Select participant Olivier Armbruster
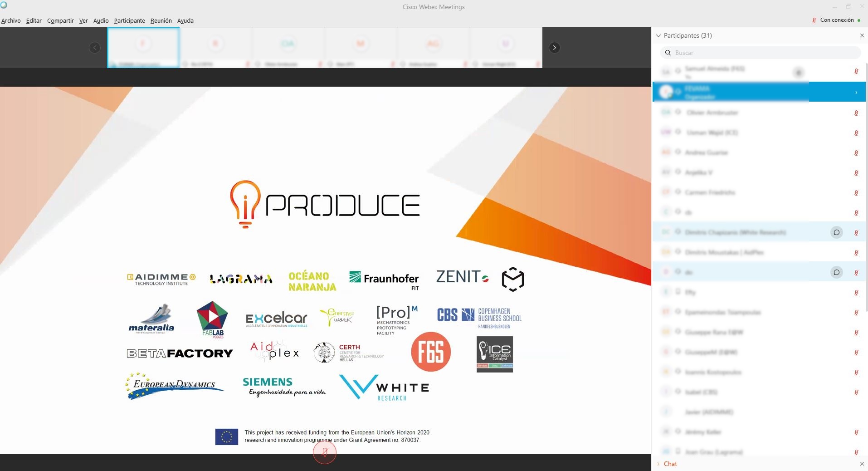Viewport: 868px width, 471px height. tap(759, 113)
